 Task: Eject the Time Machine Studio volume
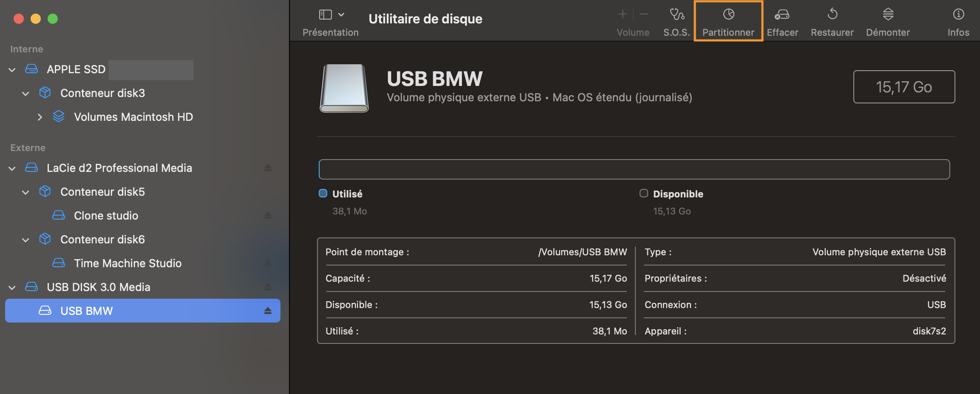coord(268,263)
